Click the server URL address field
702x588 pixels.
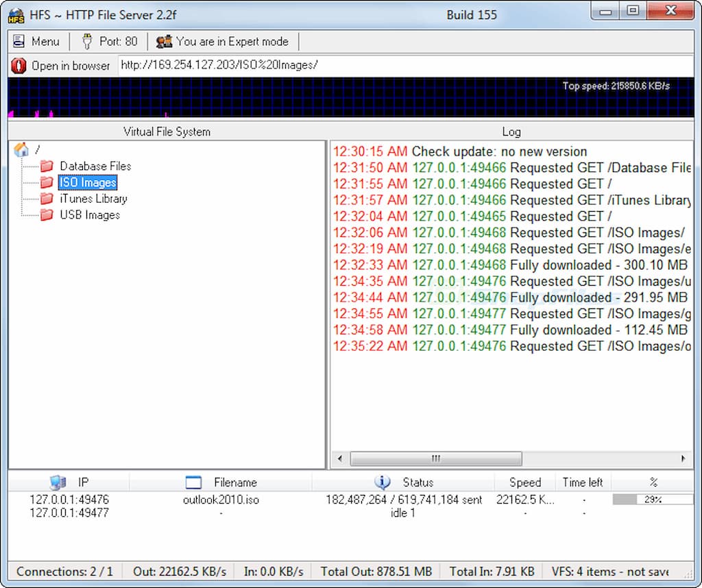pyautogui.click(x=404, y=66)
